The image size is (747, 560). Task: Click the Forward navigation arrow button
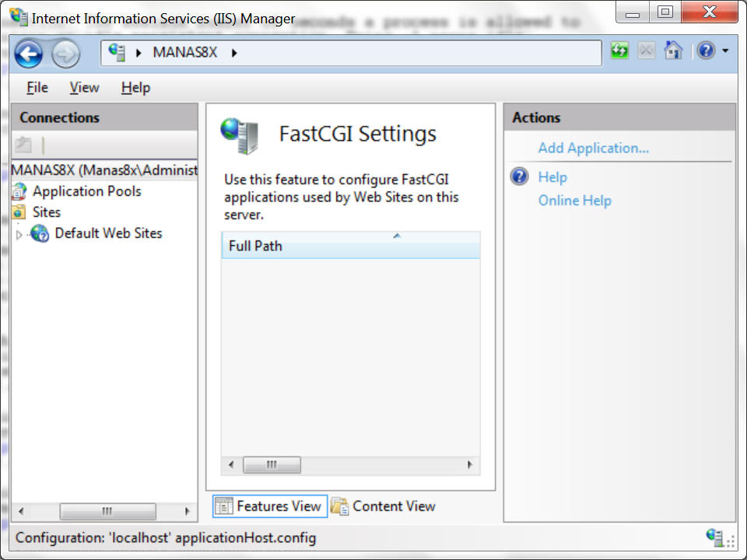pyautogui.click(x=65, y=54)
